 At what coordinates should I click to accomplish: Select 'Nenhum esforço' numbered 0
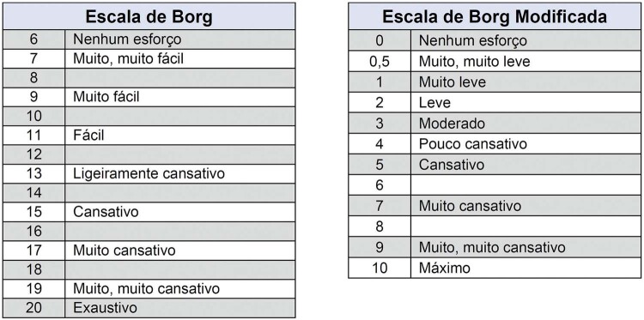[x=495, y=40]
